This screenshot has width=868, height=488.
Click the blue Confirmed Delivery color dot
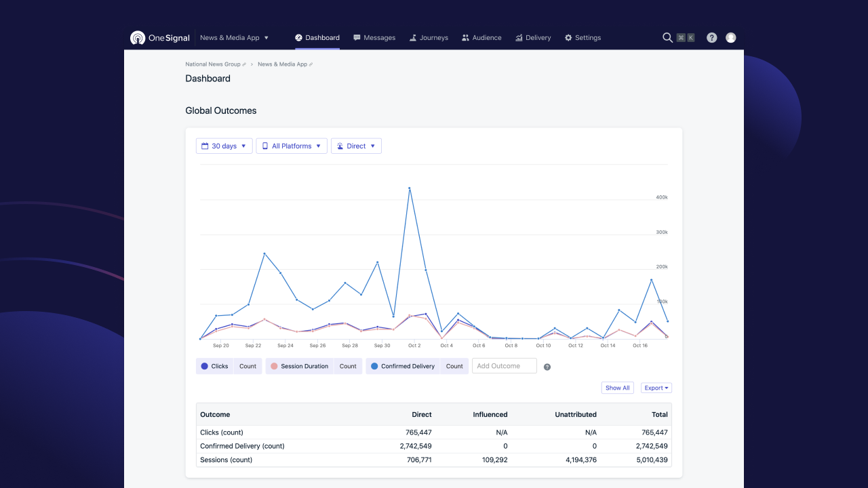click(x=374, y=366)
